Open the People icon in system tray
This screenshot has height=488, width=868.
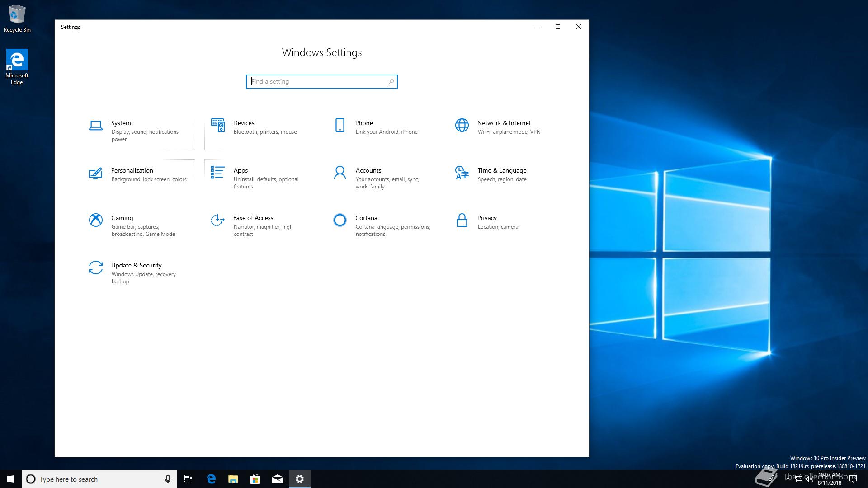(x=772, y=479)
